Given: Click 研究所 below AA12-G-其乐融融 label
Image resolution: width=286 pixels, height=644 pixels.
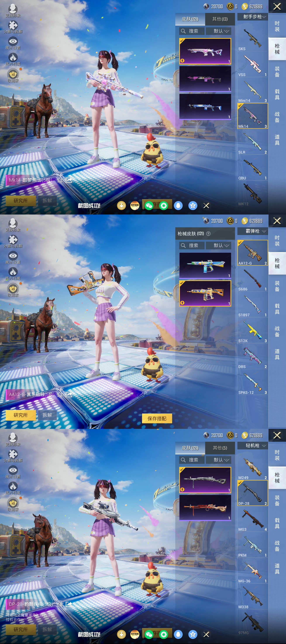Looking at the screenshot, I should point(21,415).
